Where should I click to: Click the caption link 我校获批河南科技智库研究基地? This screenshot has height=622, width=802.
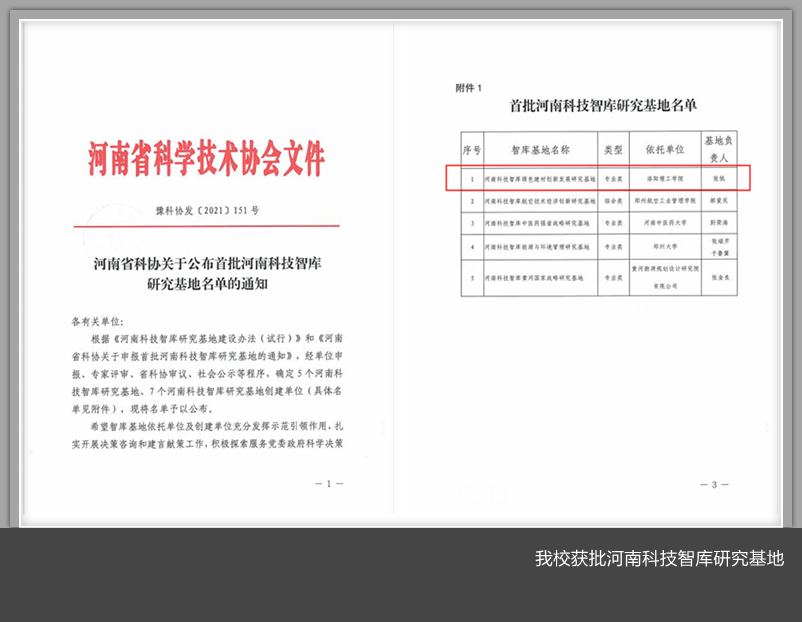click(659, 558)
